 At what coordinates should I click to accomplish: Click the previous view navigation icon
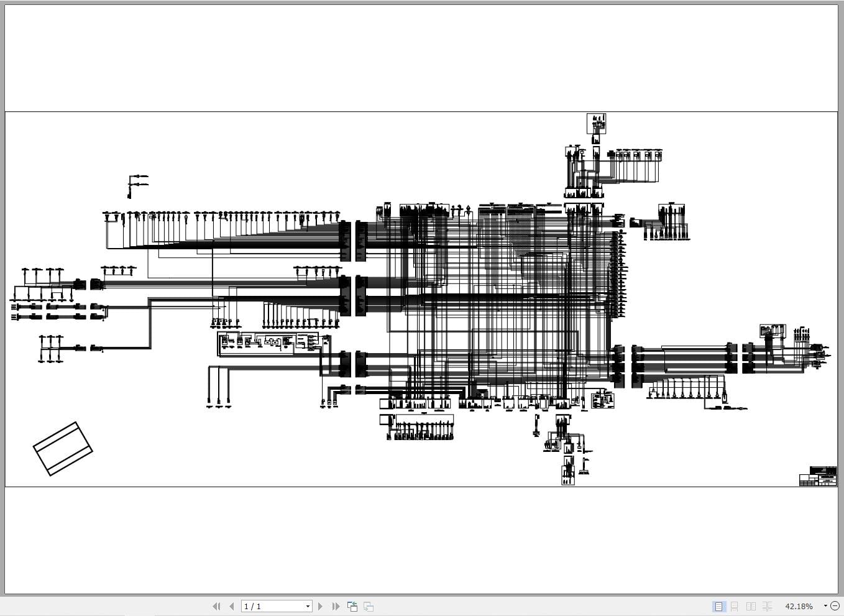[352, 606]
